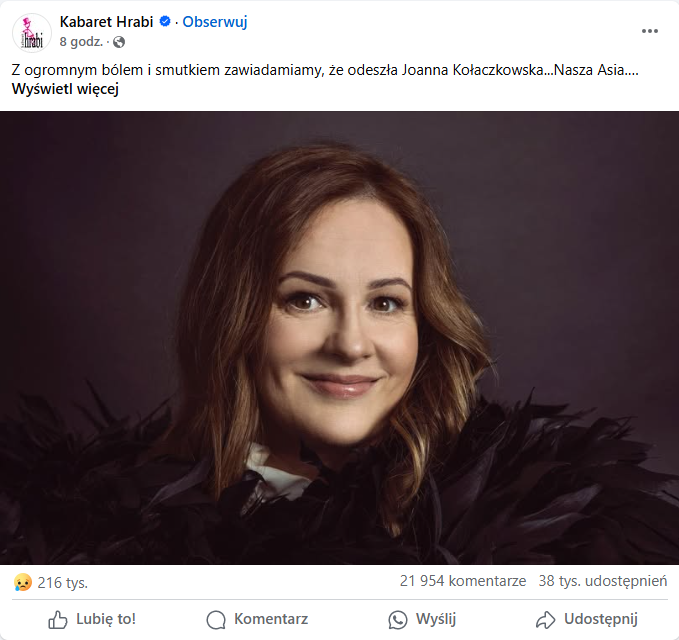Click the share arrow icon
This screenshot has width=679, height=640.
546,619
